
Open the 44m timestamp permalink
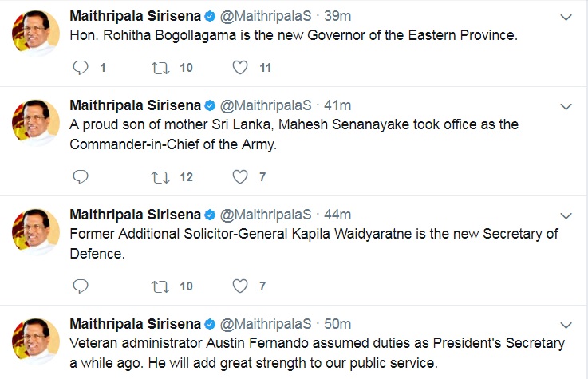tap(337, 215)
